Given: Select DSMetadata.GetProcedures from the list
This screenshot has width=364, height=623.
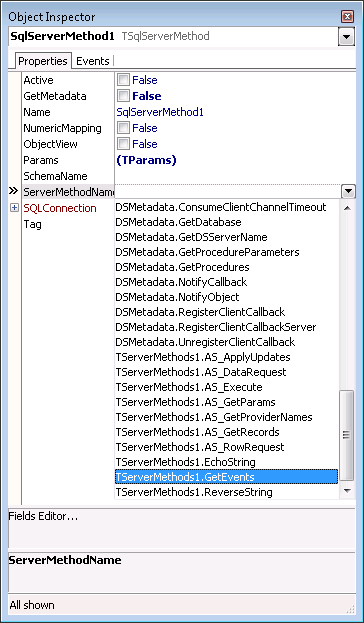Looking at the screenshot, I should [226, 267].
